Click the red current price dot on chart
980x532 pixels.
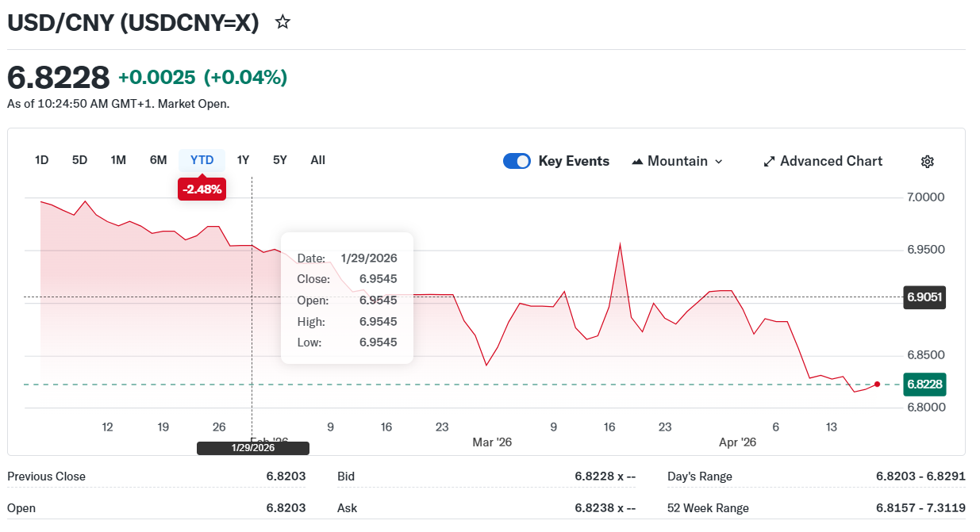[x=877, y=384]
